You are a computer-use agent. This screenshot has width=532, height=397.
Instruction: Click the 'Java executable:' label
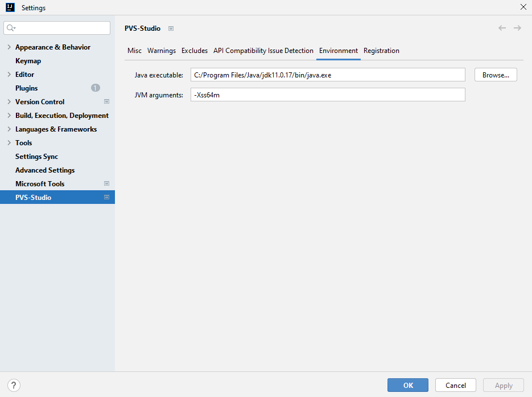(159, 75)
